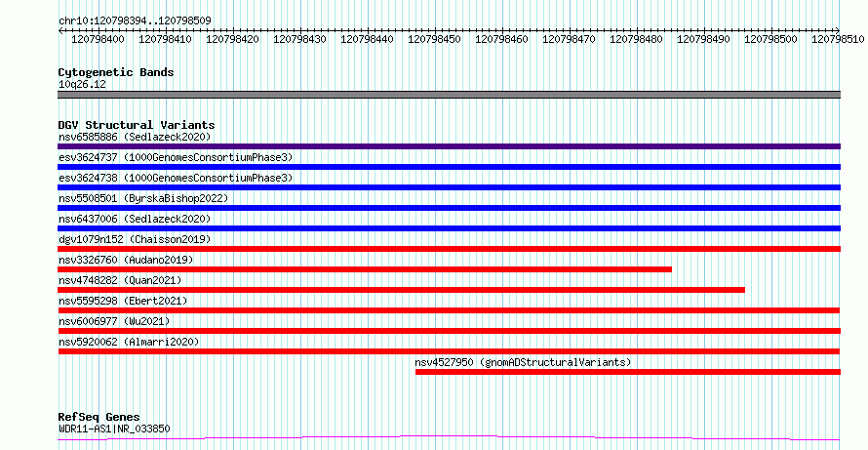Open the WDR11-AS1|NR_033850 gene label
This screenshot has width=868, height=450.
(114, 429)
